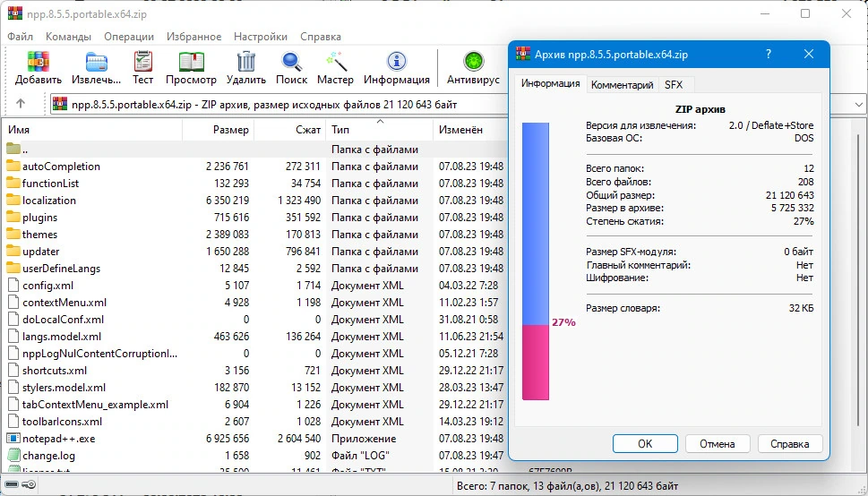868x496 pixels.
Task: Click the Размер в архиве value 5 725 332
Action: point(792,208)
